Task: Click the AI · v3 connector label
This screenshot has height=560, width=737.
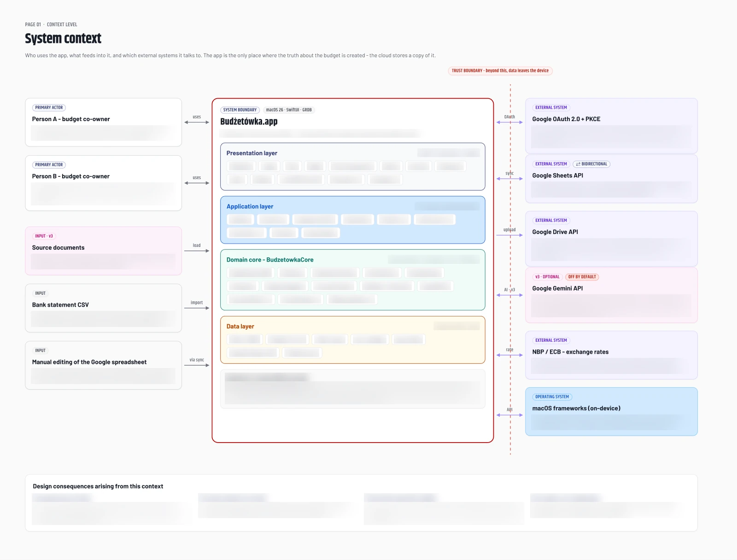Action: point(509,290)
